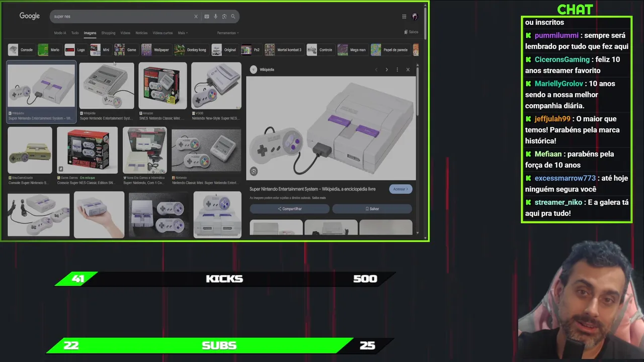This screenshot has width=644, height=362.
Task: Switch to the Vídeos tab
Action: (125, 33)
